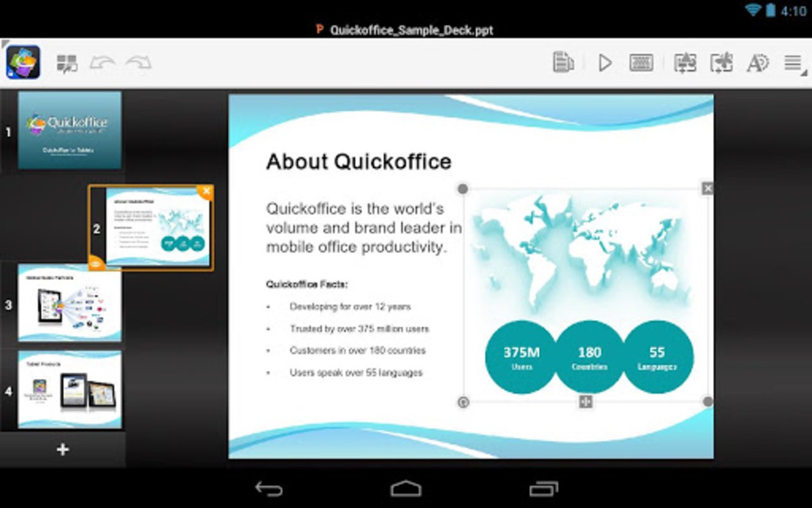Dismiss slide 2 via its orange X badge
This screenshot has width=812, height=508.
pos(206,190)
